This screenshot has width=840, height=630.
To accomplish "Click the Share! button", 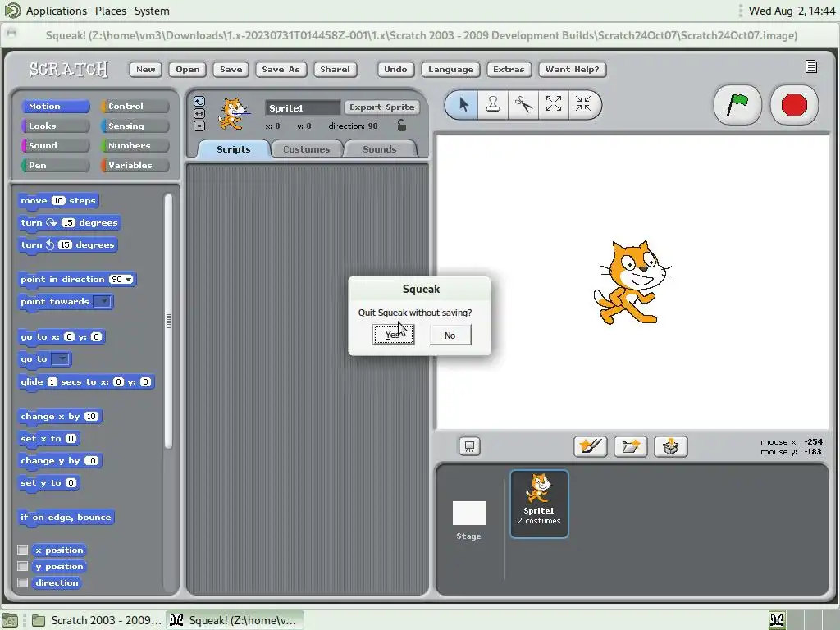I will (x=335, y=69).
